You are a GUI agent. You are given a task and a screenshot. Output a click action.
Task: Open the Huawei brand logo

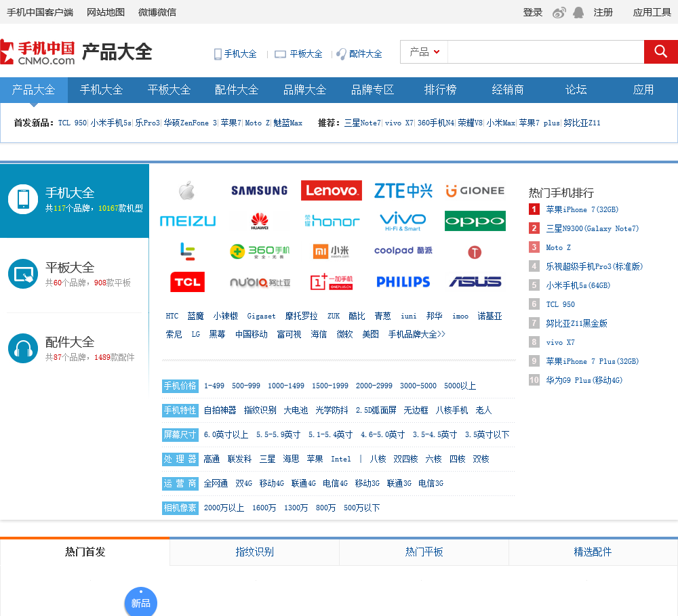260,222
